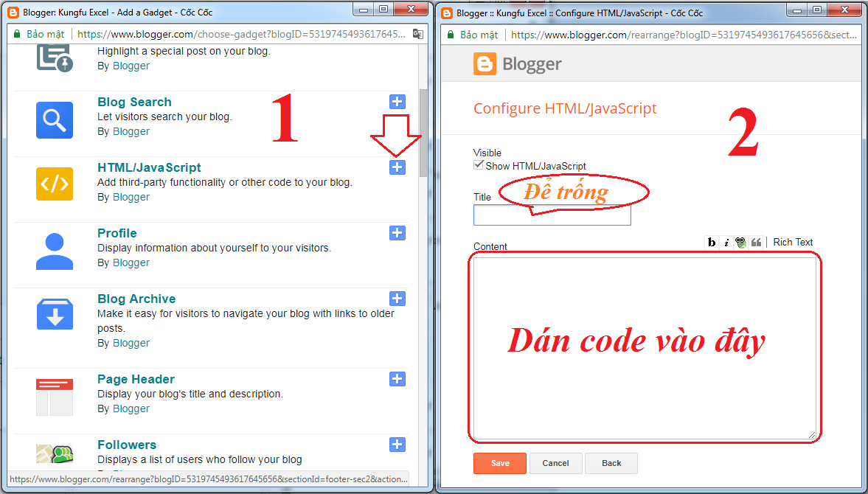Maximize the Add a Gadget window
This screenshot has width=868, height=494.
click(383, 10)
